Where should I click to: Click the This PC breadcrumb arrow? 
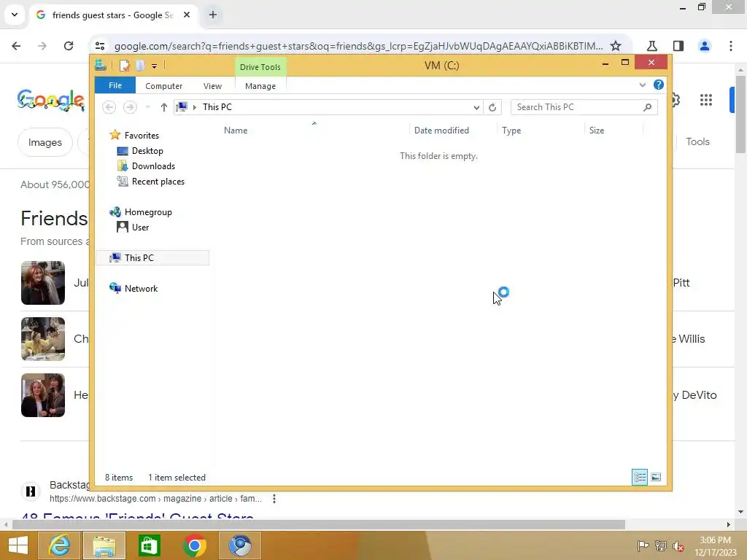194,108
